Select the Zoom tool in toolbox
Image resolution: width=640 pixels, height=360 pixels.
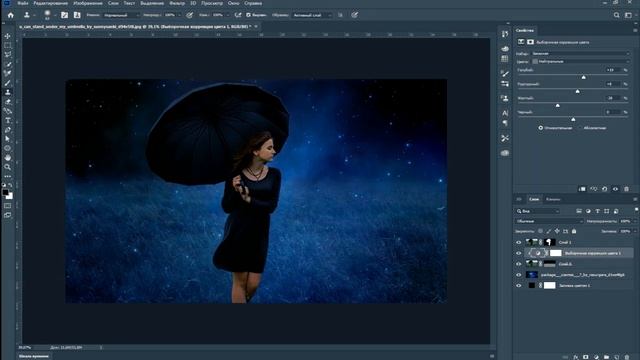pyautogui.click(x=7, y=167)
